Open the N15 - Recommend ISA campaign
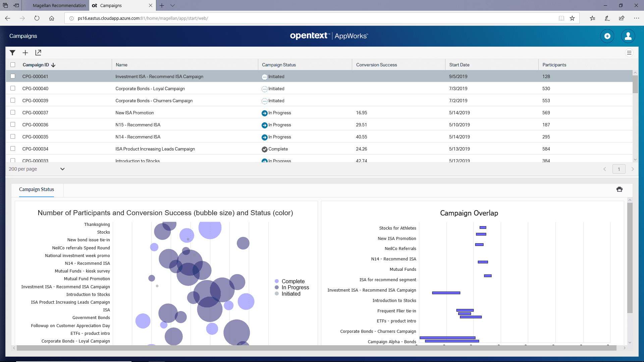The width and height of the screenshot is (644, 362). coord(138,125)
